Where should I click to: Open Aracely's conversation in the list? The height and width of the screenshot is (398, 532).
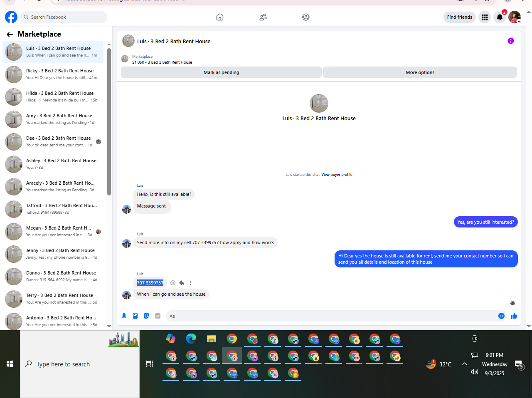coord(53,187)
